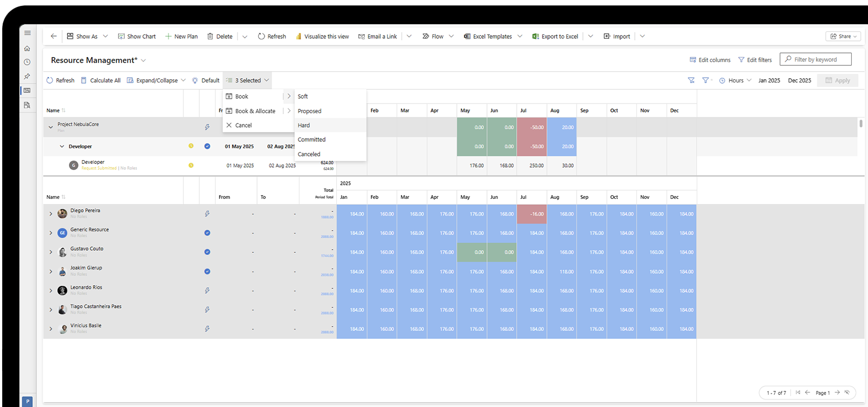Screen dimensions: 868x407
Task: Click the Edit columns button
Action: pyautogui.click(x=710, y=60)
